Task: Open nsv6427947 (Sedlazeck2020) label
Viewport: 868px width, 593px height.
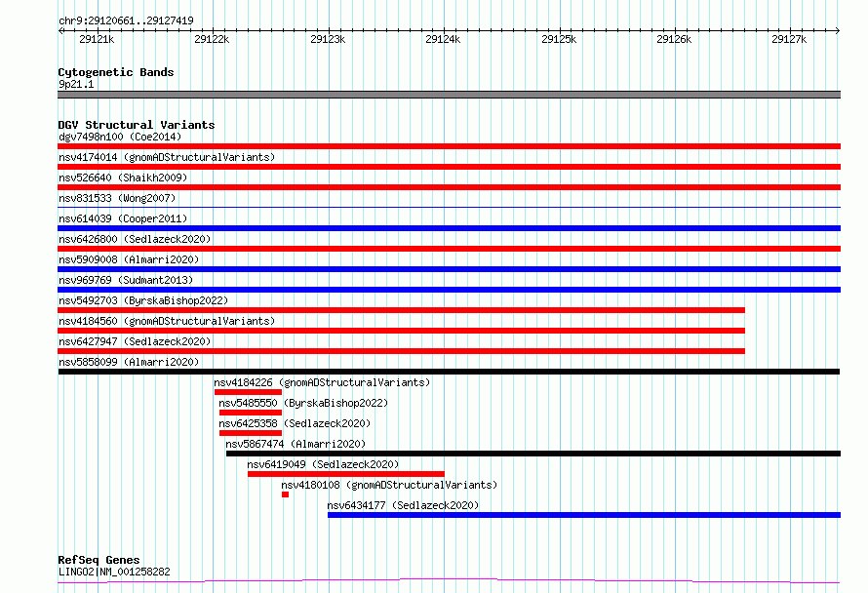Action: [135, 341]
